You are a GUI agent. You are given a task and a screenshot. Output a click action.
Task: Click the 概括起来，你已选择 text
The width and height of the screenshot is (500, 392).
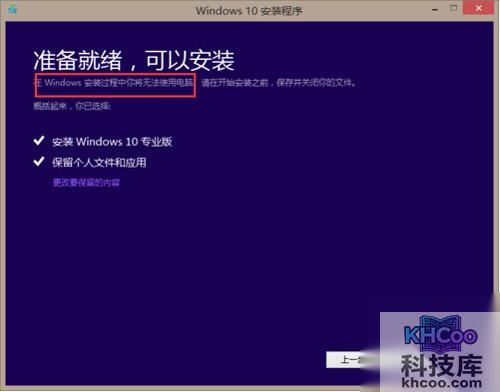pyautogui.click(x=72, y=106)
